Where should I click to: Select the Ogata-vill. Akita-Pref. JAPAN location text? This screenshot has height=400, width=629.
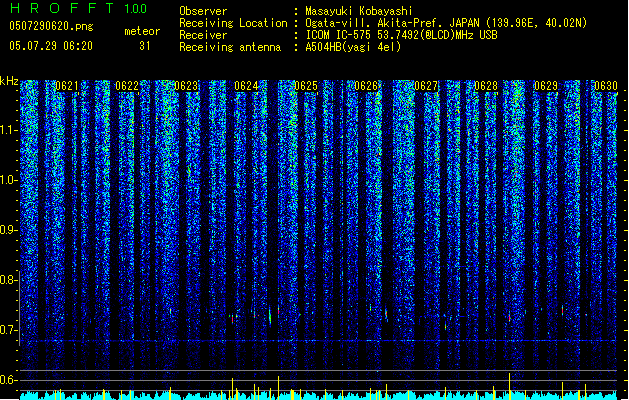446,23
